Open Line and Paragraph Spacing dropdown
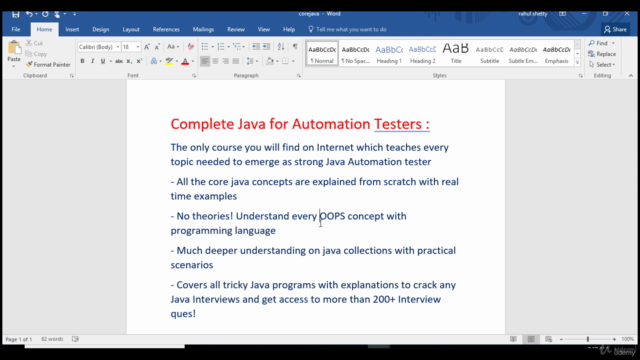640x360 pixels. [252, 61]
